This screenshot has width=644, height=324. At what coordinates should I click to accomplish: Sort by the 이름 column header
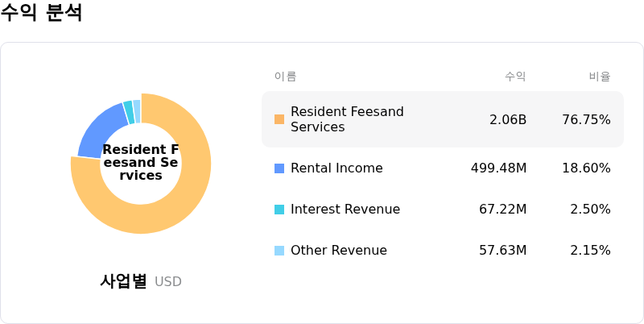pyautogui.click(x=285, y=77)
